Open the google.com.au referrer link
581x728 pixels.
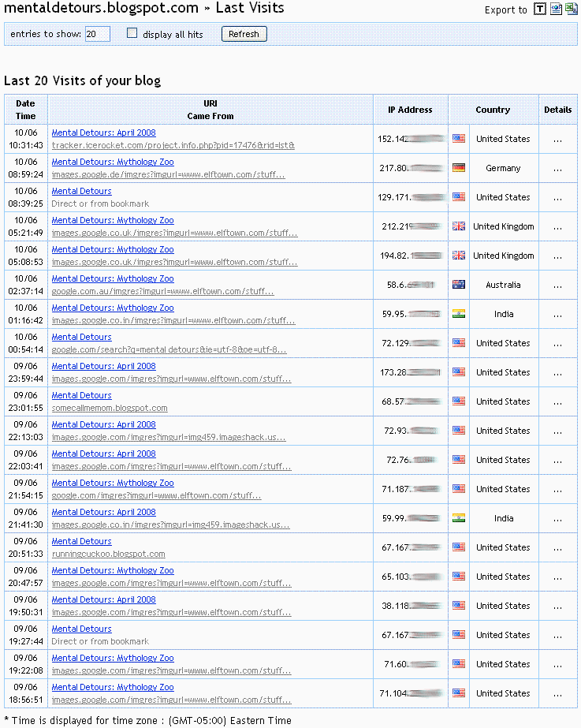[x=163, y=292]
